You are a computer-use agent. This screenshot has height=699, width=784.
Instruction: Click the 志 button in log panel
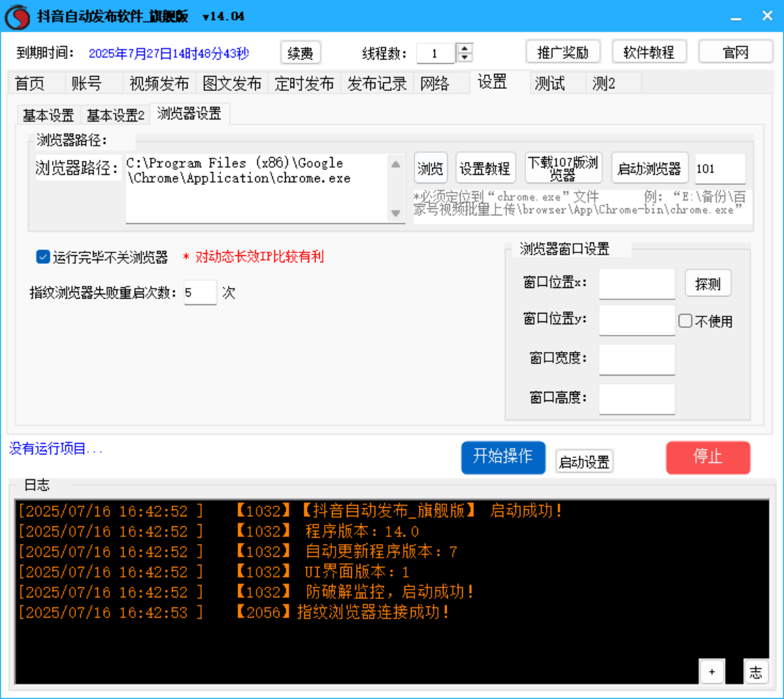tap(756, 671)
